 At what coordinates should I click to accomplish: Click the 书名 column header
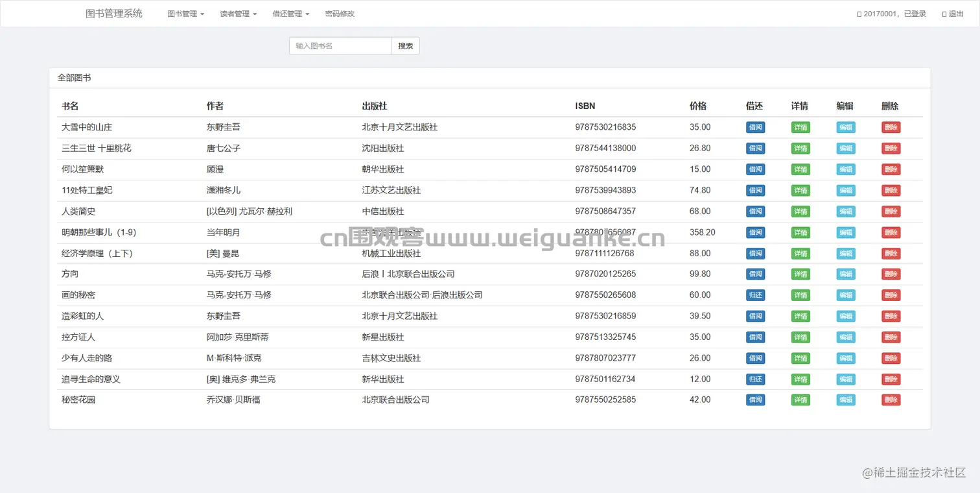coord(70,106)
